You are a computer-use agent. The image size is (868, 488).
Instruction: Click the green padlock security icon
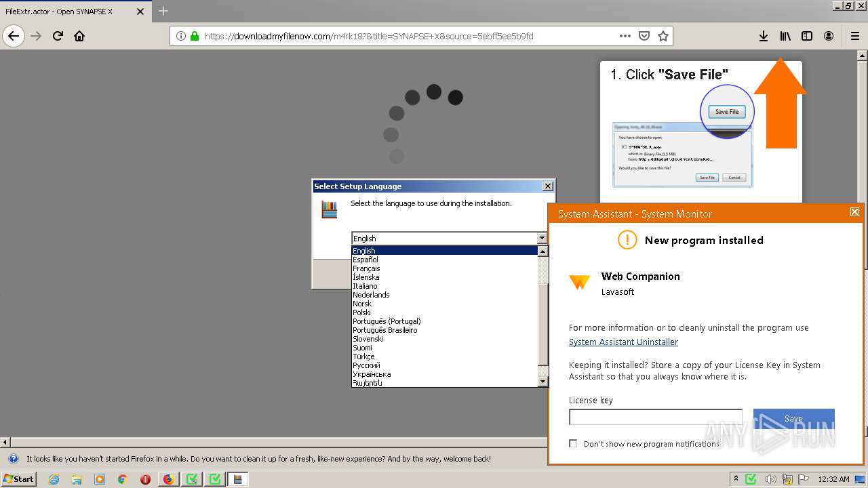point(195,36)
